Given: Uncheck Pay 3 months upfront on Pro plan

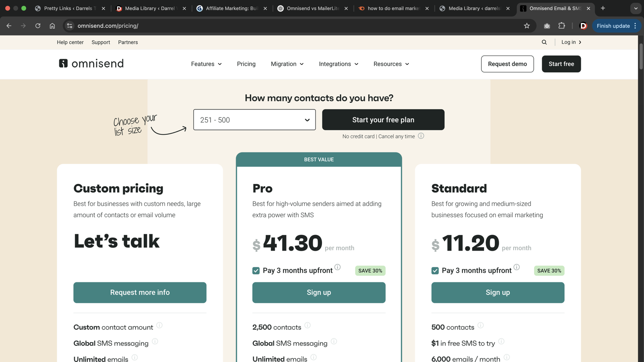Looking at the screenshot, I should click(x=256, y=270).
